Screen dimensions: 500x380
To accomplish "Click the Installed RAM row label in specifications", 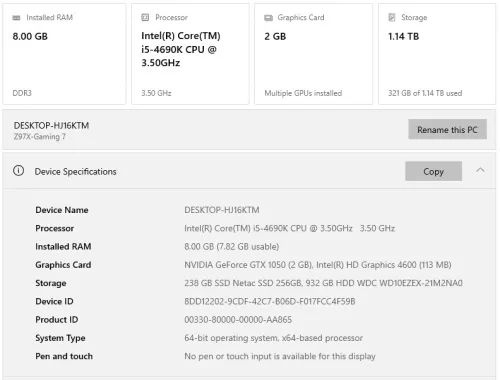I will tap(63, 247).
